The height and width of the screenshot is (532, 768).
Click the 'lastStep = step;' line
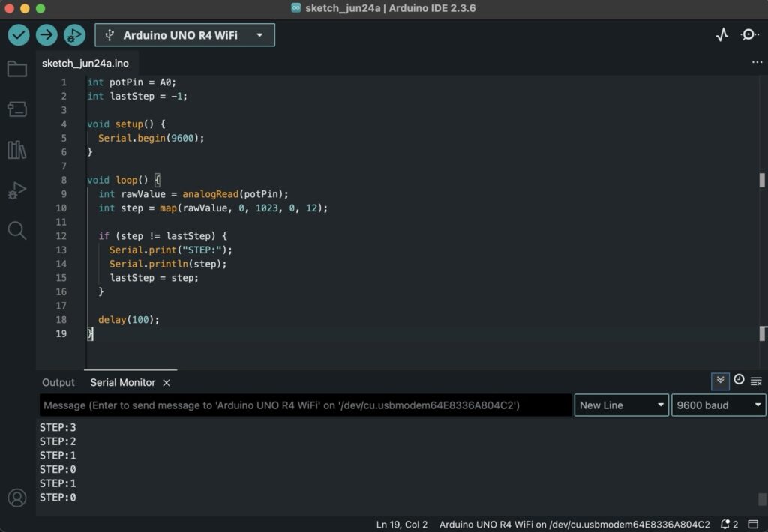pos(154,277)
